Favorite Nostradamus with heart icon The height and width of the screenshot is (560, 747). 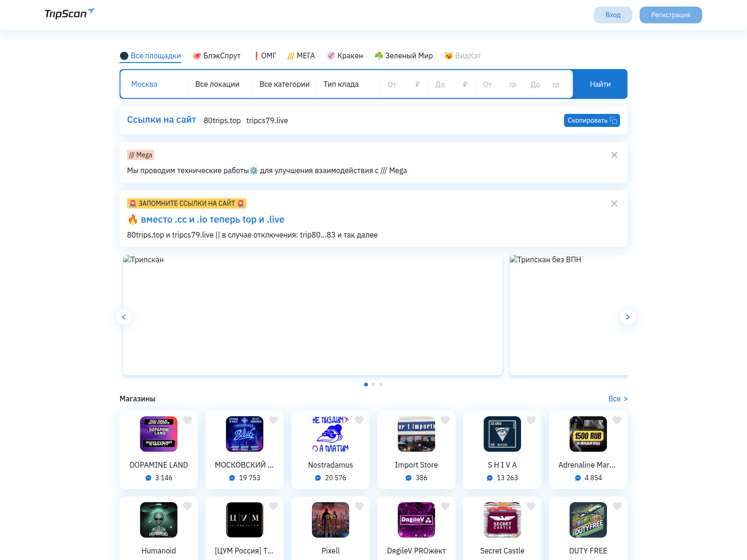coord(359,420)
